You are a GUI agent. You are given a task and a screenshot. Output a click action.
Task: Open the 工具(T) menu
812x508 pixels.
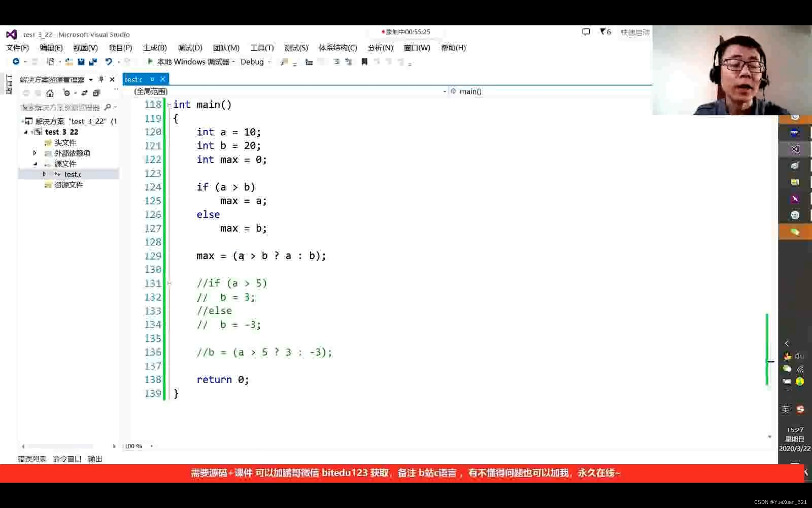coord(262,48)
